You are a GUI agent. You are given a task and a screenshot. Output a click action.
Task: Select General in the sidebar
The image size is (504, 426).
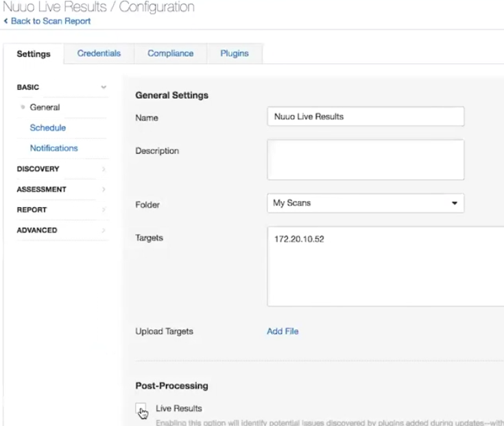(x=45, y=108)
